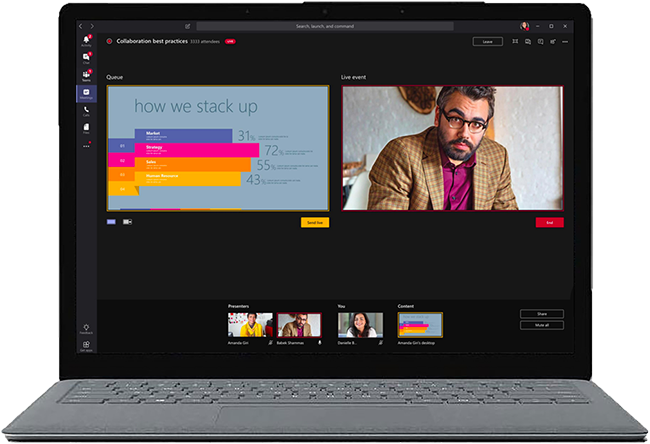Click the red LIVE status badge
Screen dimensions: 650x444
pos(230,41)
